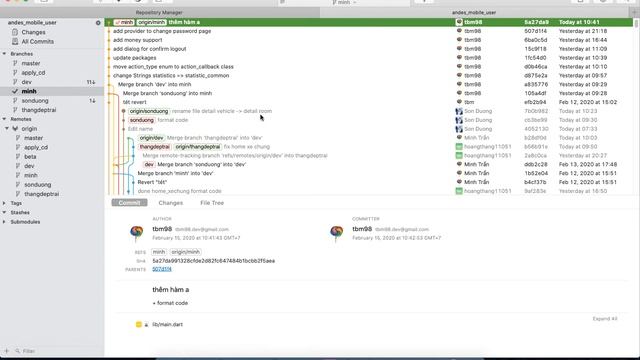The width and height of the screenshot is (640, 360).
Task: Open the File Tree tab
Action: pyautogui.click(x=212, y=202)
